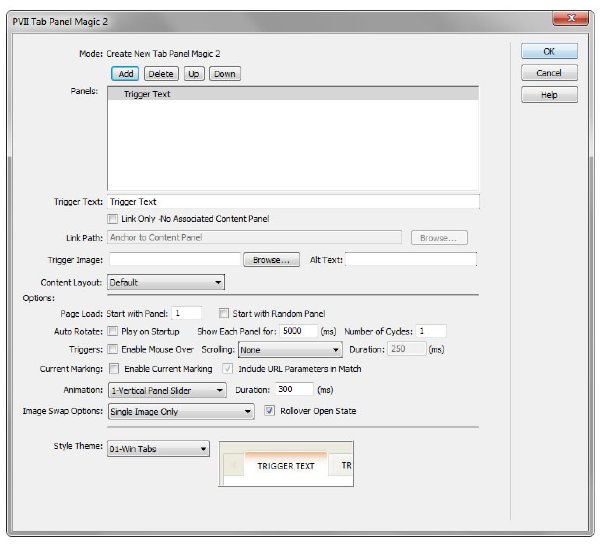Click the Link Path field
The image size is (600, 547).
pos(254,237)
